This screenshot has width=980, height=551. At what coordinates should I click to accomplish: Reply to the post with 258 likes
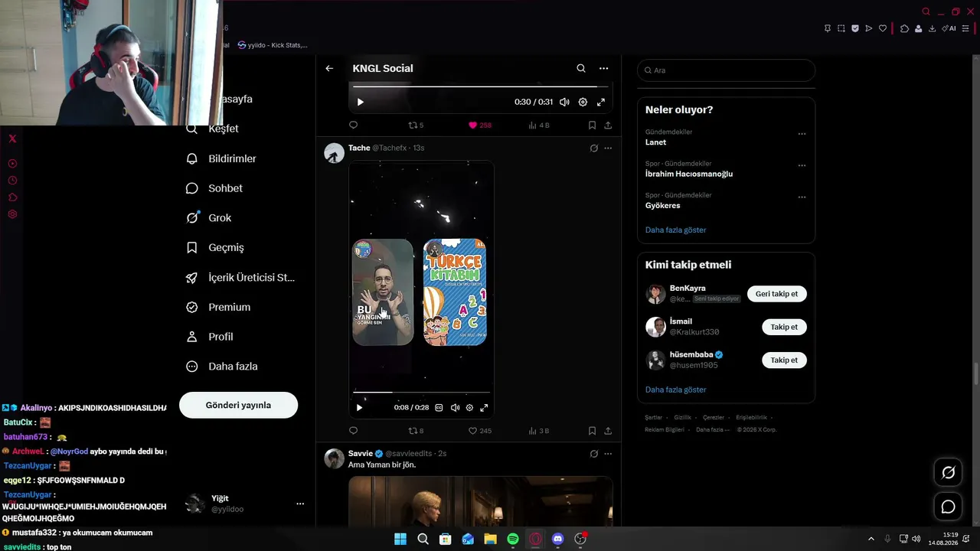pos(353,125)
